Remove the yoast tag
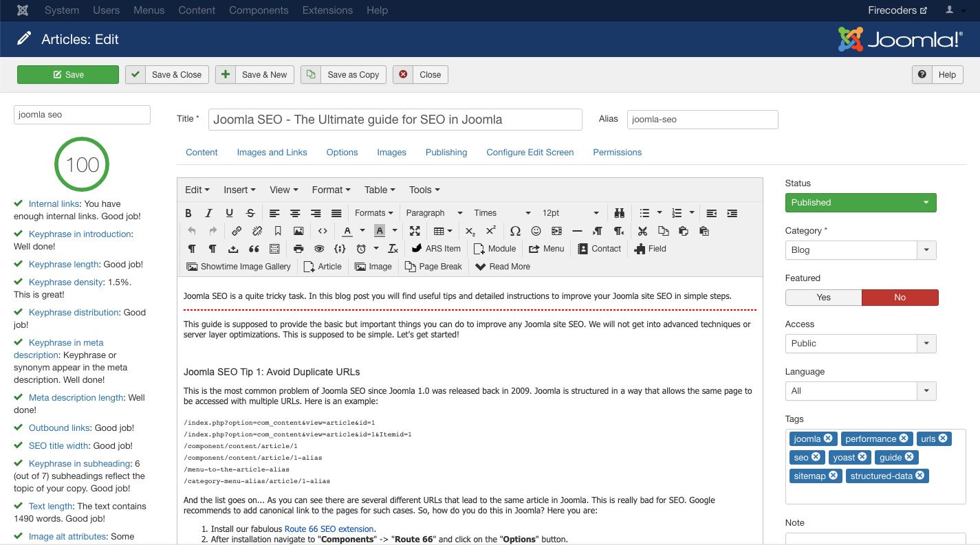 (862, 457)
